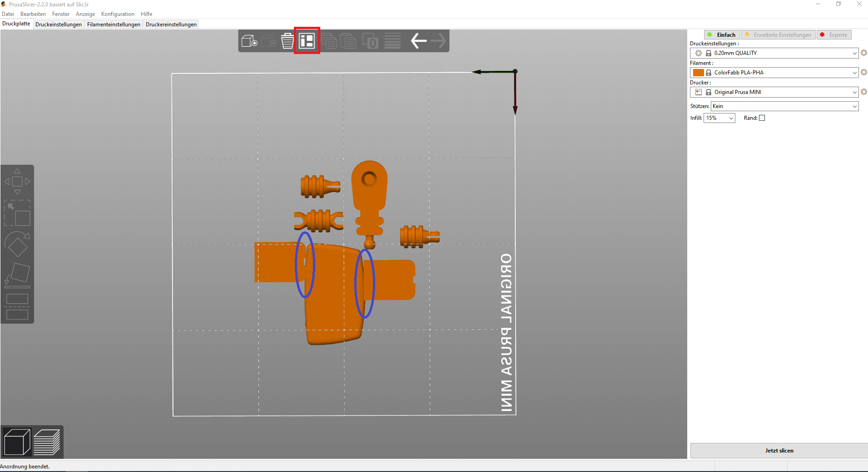Viewport: 868px width, 472px height.
Task: Click the Delete selected object icon
Action: pos(268,41)
